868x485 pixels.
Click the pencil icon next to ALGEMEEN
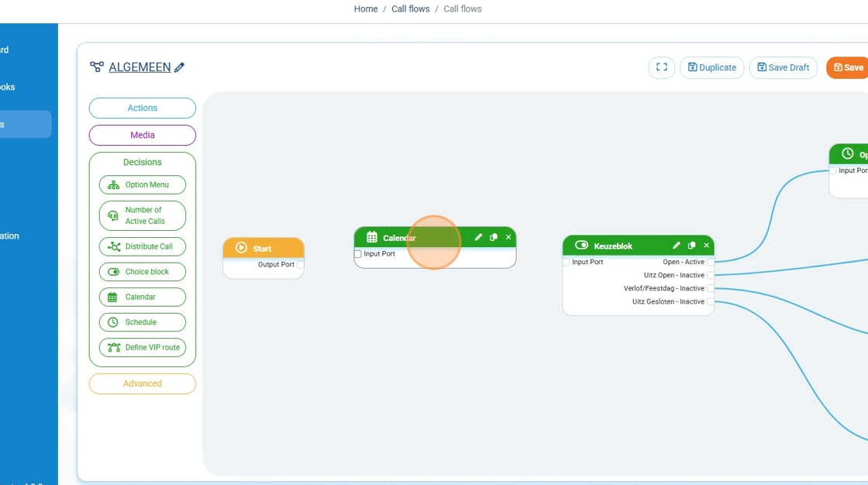[x=180, y=68]
